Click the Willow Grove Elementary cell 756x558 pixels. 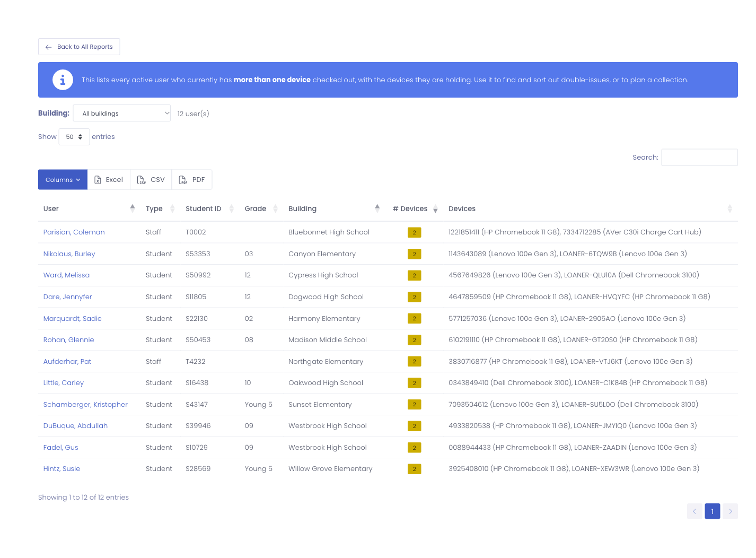click(x=330, y=469)
